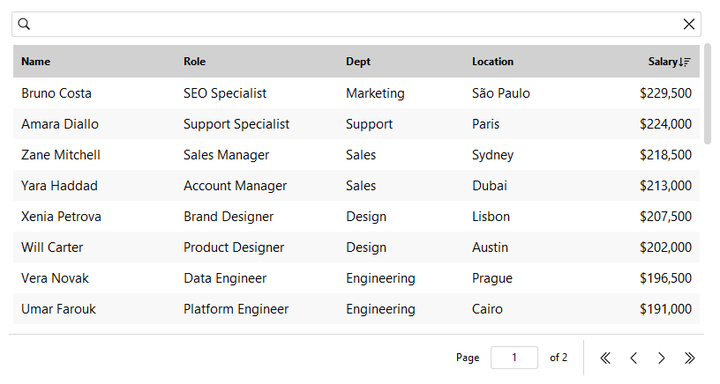720x384 pixels.
Task: Clear the search box with X icon
Action: (689, 24)
